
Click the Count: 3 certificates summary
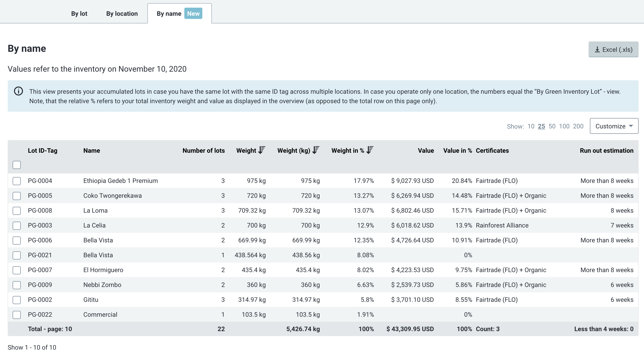(487, 329)
